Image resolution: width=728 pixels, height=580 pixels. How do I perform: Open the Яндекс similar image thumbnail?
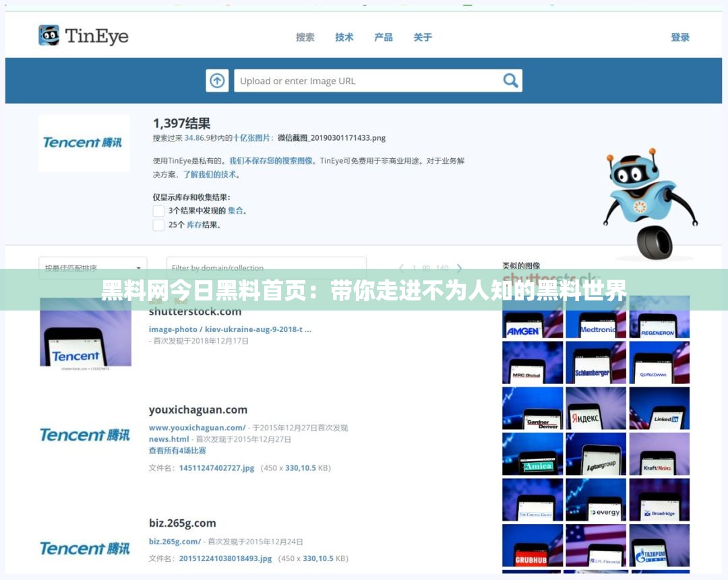click(596, 408)
